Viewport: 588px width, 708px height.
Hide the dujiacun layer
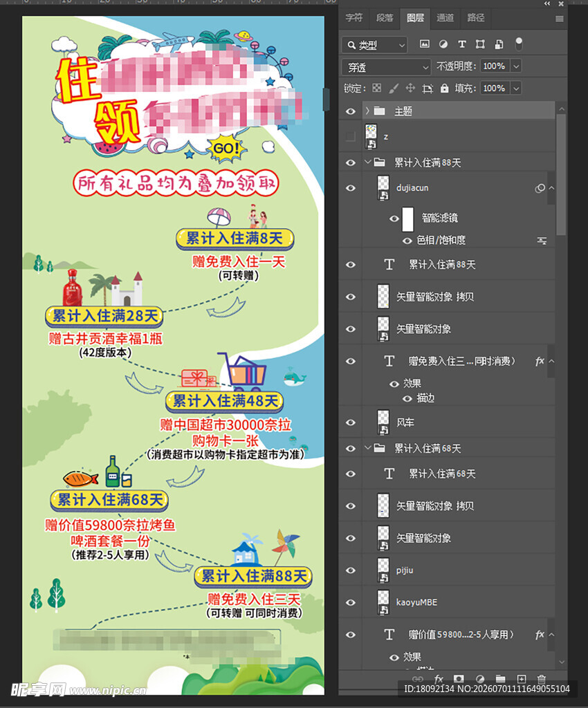351,188
